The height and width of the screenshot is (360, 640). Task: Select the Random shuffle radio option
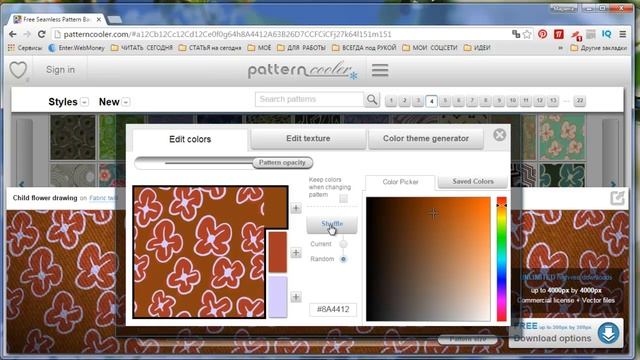(343, 259)
